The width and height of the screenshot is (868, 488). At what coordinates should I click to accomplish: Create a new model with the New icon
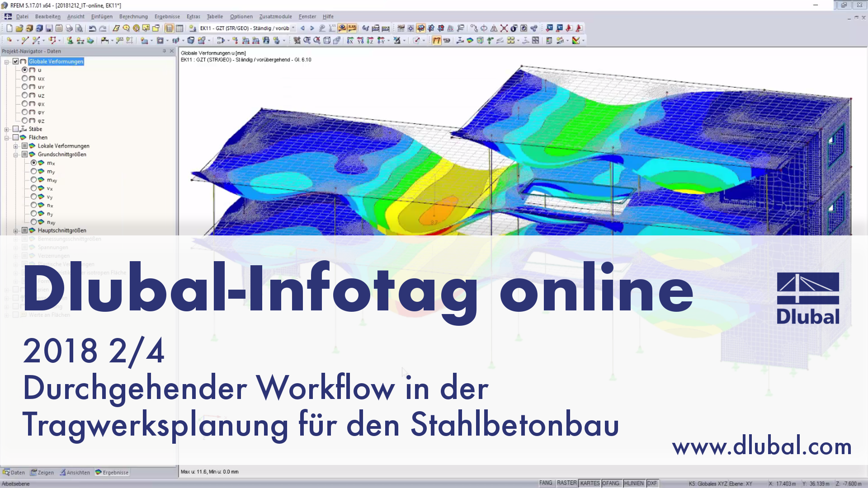pos(9,28)
